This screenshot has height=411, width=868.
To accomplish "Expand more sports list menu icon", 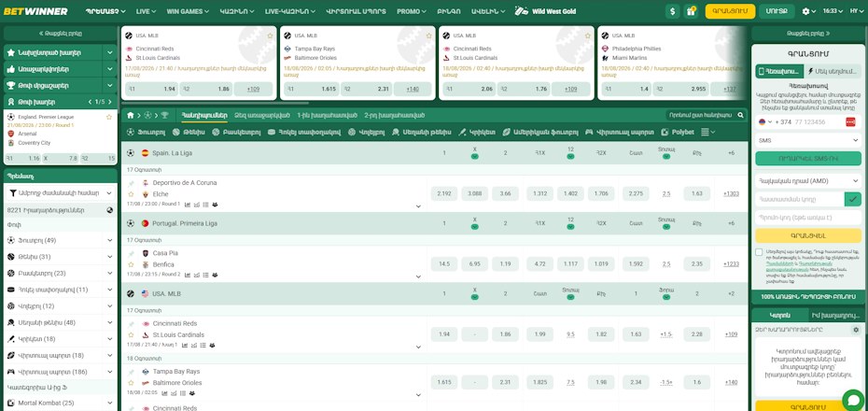I will (708, 133).
